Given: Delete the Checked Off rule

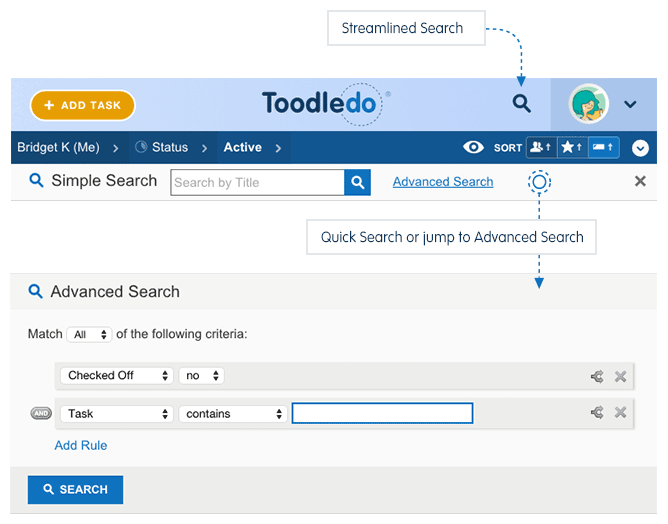Looking at the screenshot, I should (x=620, y=376).
